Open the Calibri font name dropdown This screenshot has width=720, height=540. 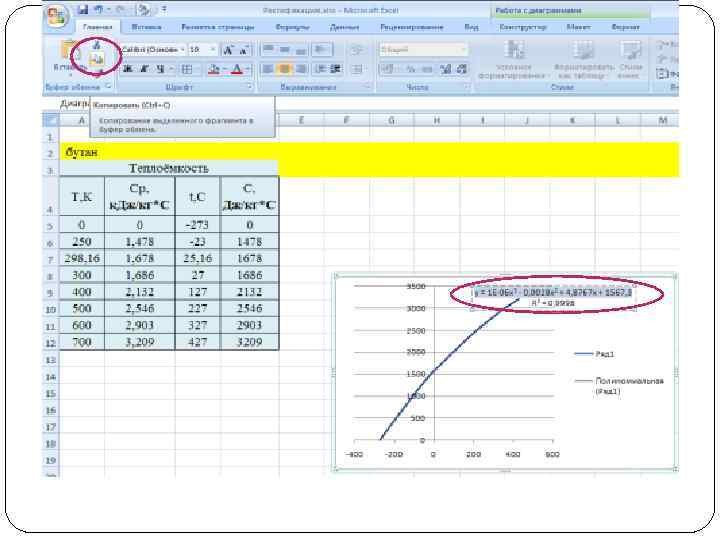tap(182, 50)
